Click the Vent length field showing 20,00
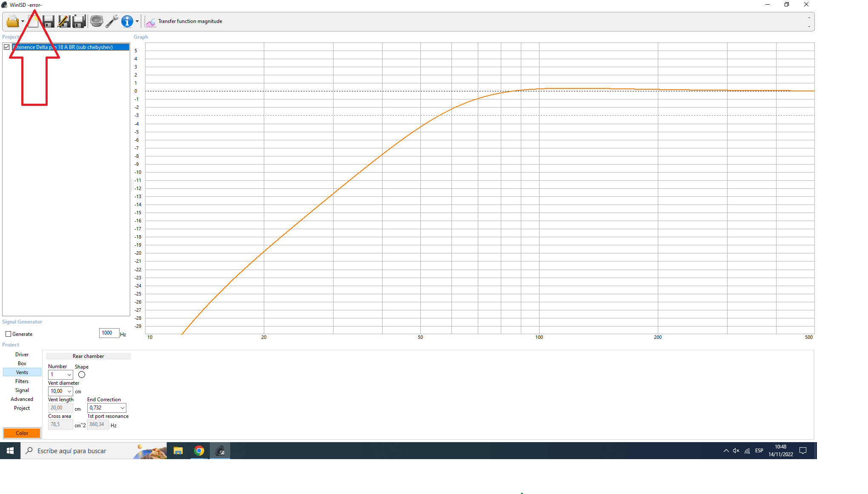 click(x=60, y=408)
